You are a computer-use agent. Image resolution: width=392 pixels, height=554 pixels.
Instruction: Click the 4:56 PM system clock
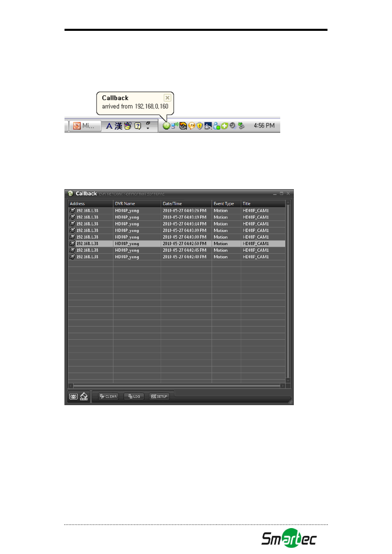coord(264,126)
